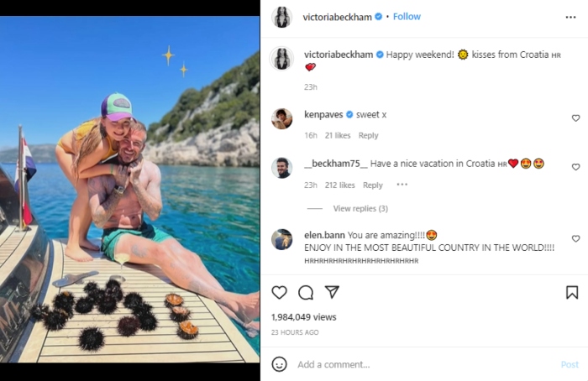Like elen.bann's comment
The width and height of the screenshot is (588, 381).
tap(575, 239)
